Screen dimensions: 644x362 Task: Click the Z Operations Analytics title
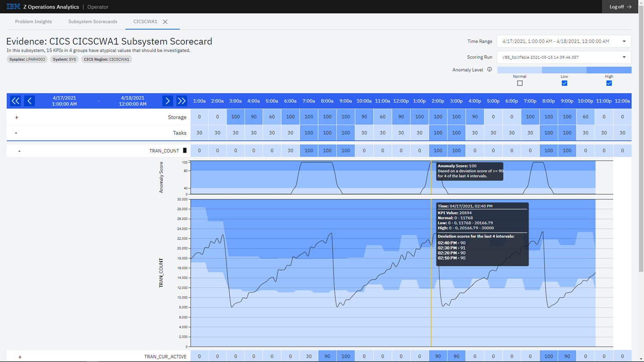pos(51,7)
